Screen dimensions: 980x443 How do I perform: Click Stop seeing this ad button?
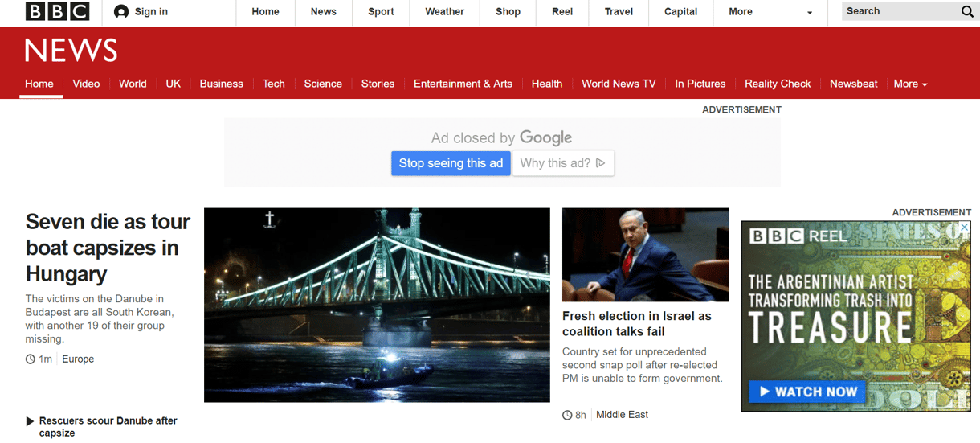[451, 163]
